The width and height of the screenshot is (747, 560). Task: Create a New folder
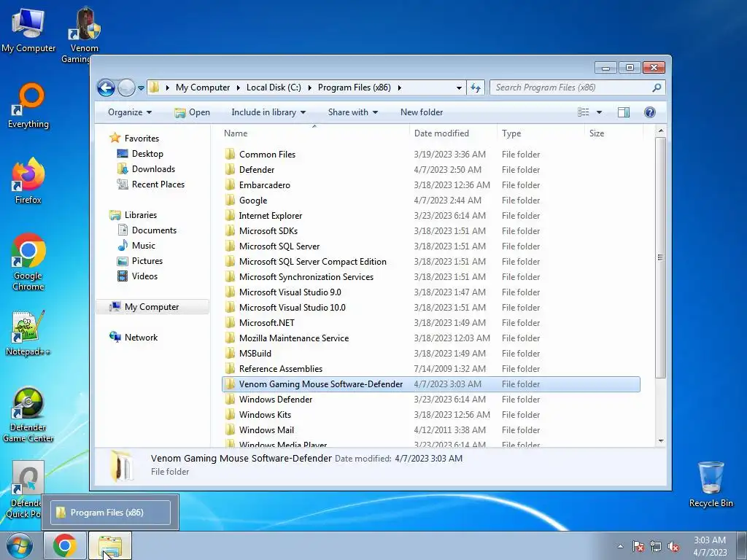(422, 112)
